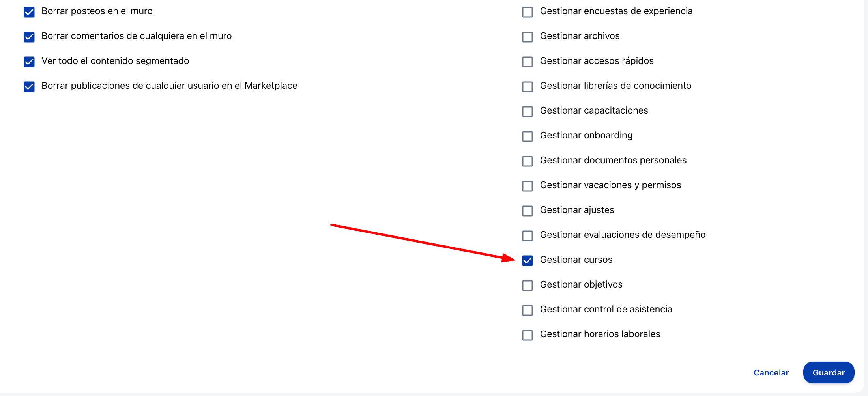Uncheck Borrar publicaciones de cualquier usuario en Marketplace
The width and height of the screenshot is (868, 396).
(x=29, y=87)
